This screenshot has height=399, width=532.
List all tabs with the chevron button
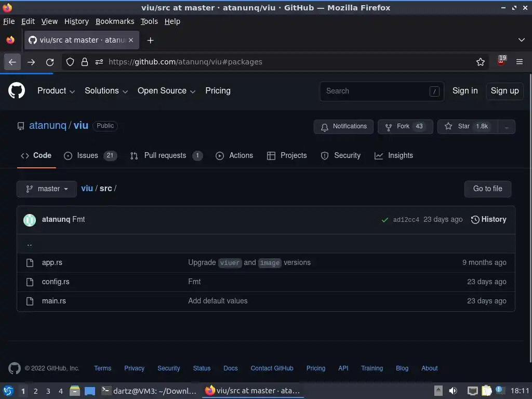[x=522, y=40]
